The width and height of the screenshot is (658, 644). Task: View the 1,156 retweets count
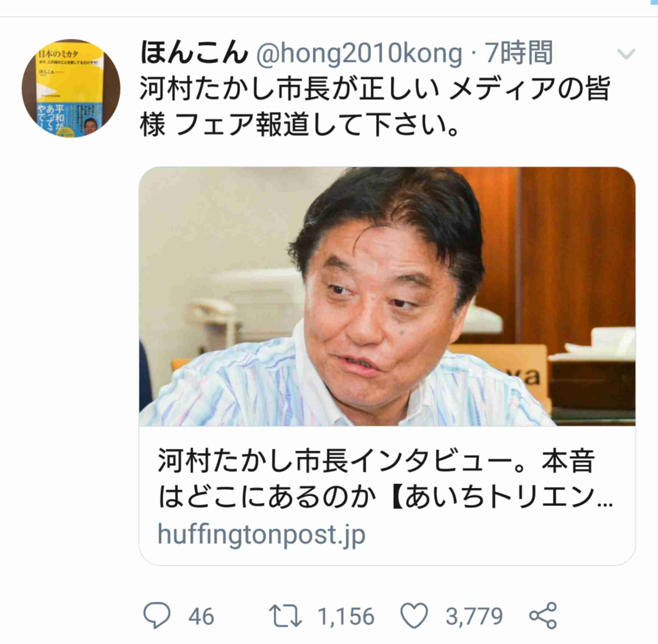tap(346, 616)
